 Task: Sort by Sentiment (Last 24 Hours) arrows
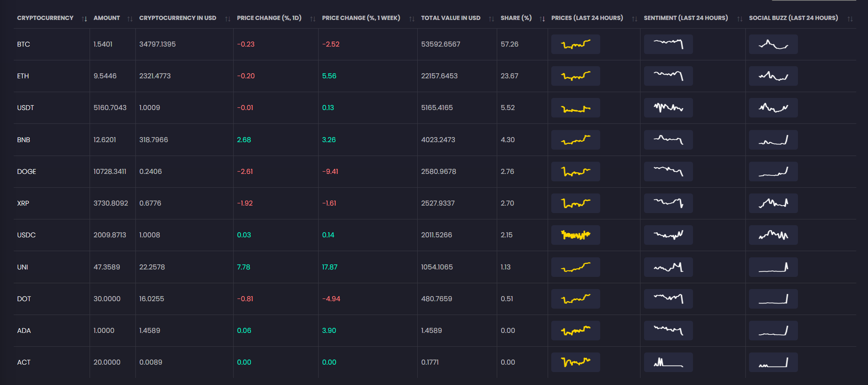point(740,19)
